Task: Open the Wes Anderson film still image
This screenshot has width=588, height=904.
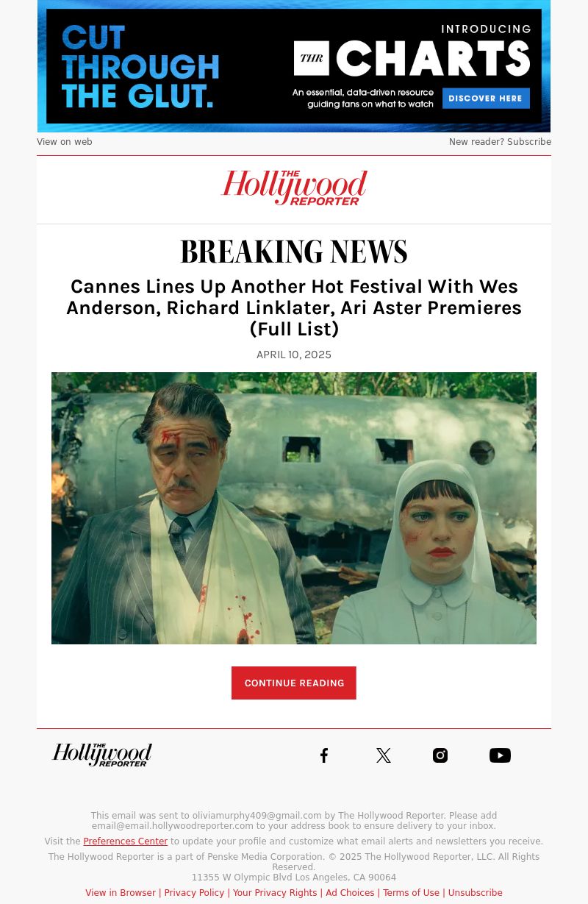Action: [x=294, y=508]
